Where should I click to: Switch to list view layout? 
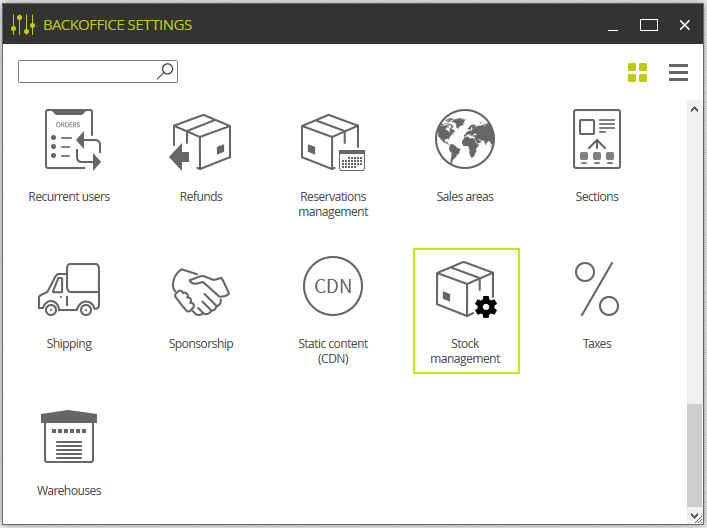tap(678, 73)
